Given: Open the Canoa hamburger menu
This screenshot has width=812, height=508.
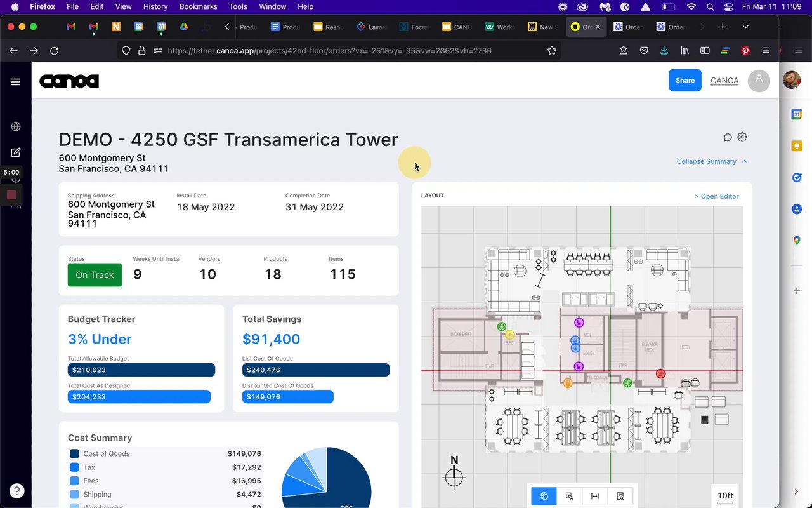Looking at the screenshot, I should 16,81.
